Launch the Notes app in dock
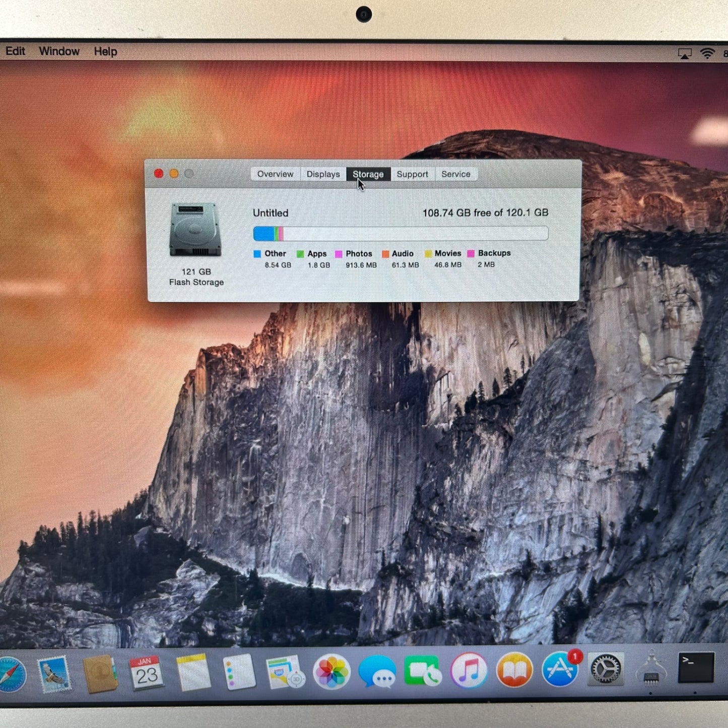The height and width of the screenshot is (728, 728). pos(193,673)
